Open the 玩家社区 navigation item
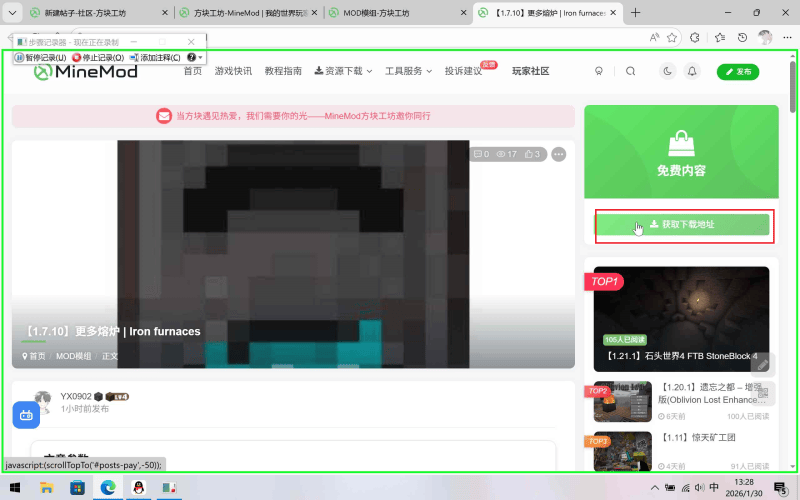 [531, 71]
